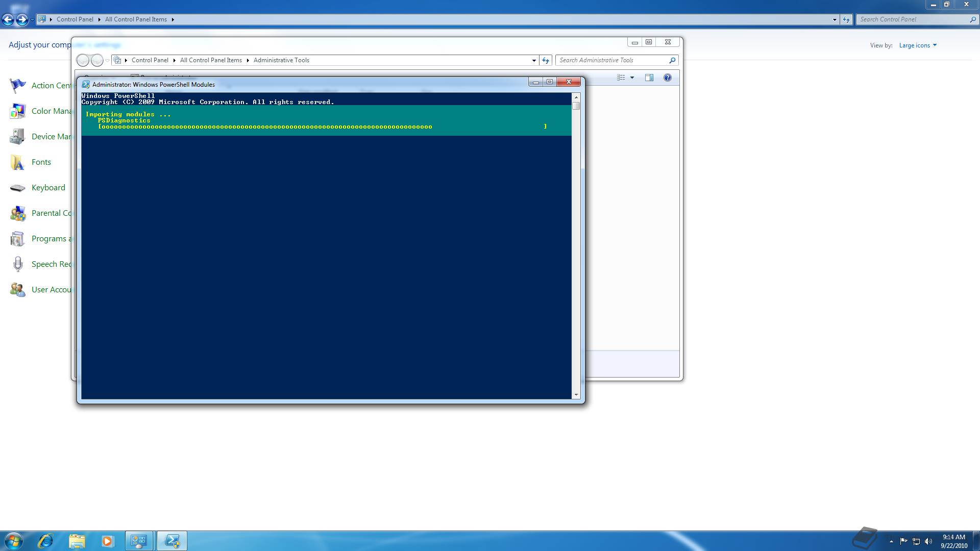Open the Device Manager icon
This screenshot has width=980, height=551.
[x=18, y=137]
